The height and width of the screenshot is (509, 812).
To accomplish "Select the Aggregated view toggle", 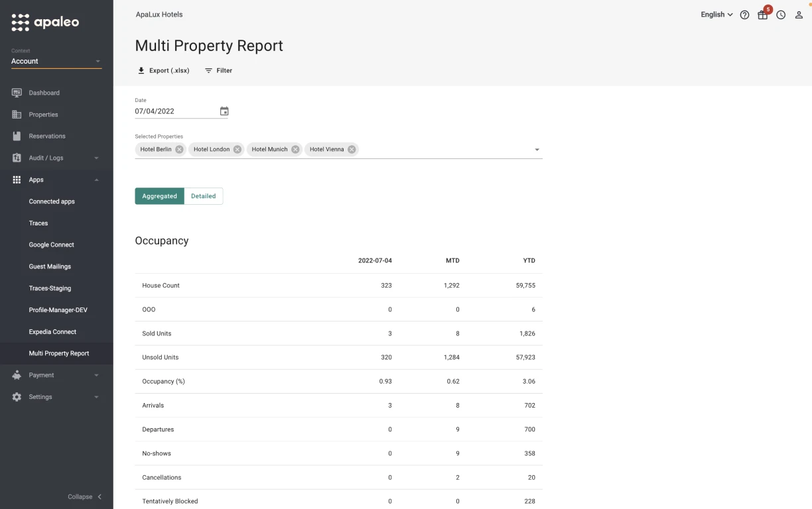I will coord(159,196).
